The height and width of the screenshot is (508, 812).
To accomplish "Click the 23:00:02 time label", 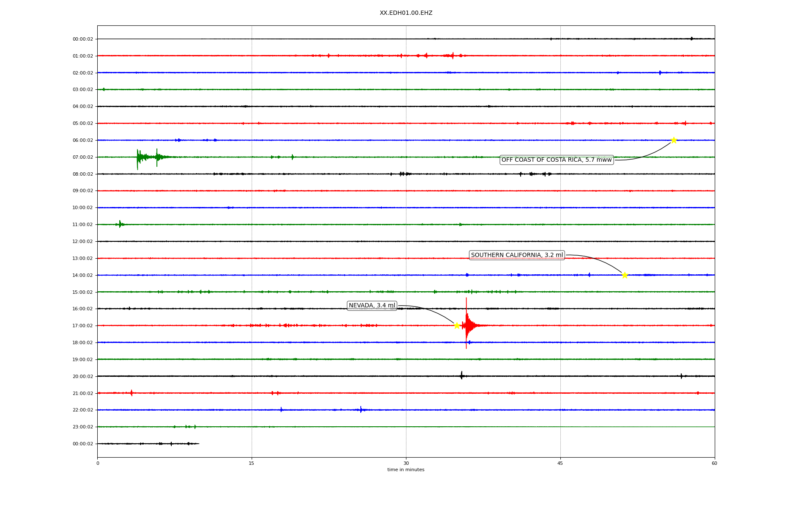I will [x=82, y=427].
